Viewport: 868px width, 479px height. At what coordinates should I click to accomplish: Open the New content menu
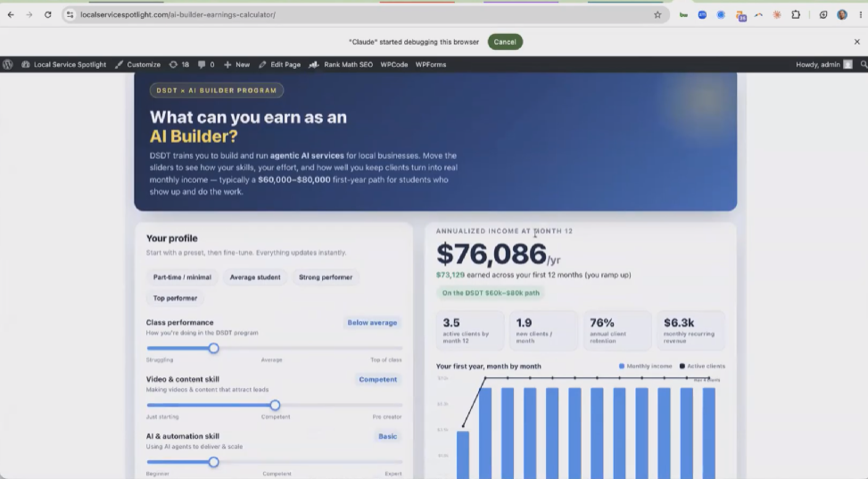[x=237, y=64]
